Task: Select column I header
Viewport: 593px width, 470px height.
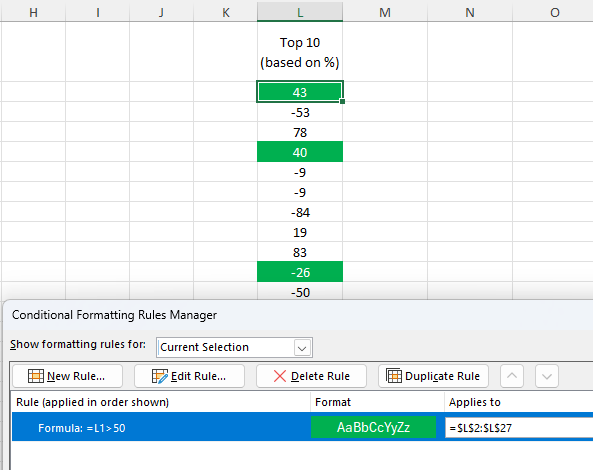Action: point(98,12)
